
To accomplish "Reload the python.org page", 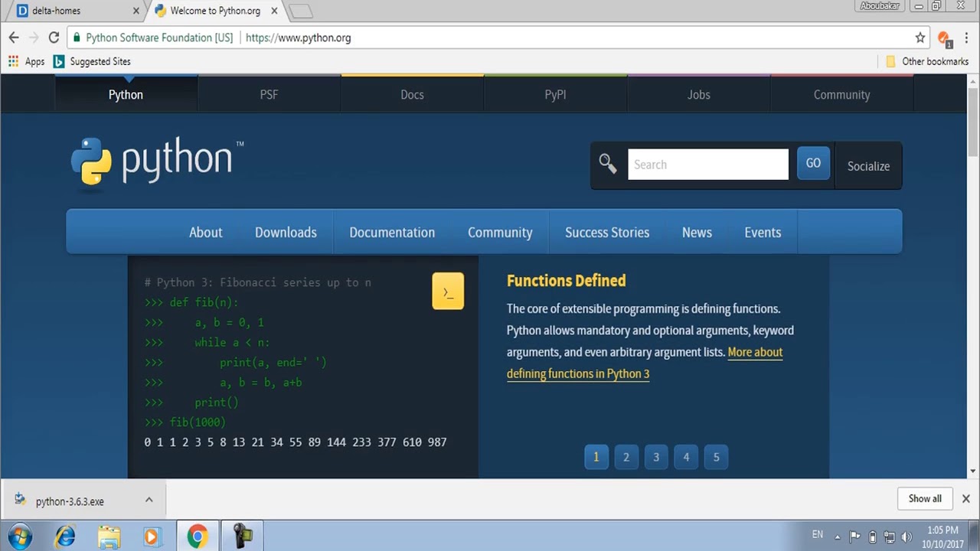I will click(54, 37).
